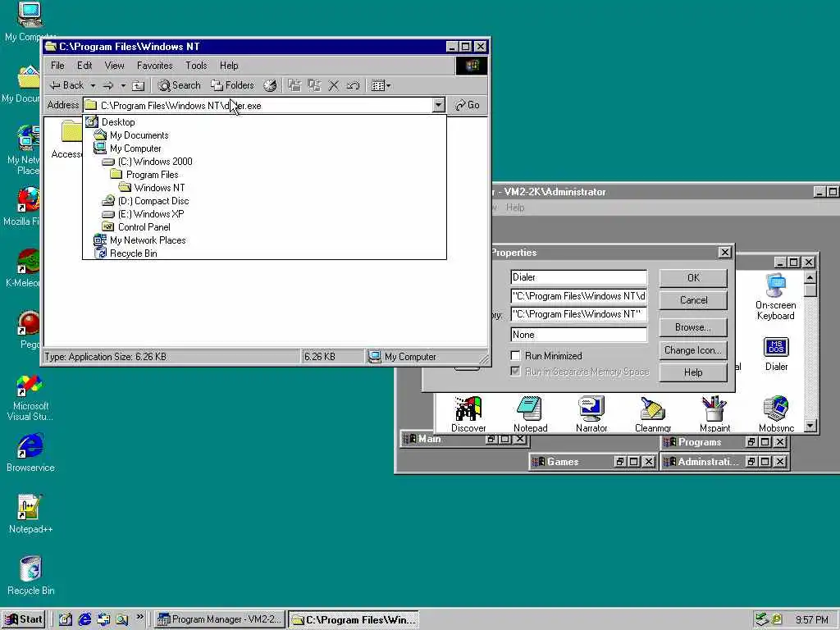840x630 pixels.
Task: Click the History icon in toolbar
Action: pyautogui.click(x=270, y=85)
